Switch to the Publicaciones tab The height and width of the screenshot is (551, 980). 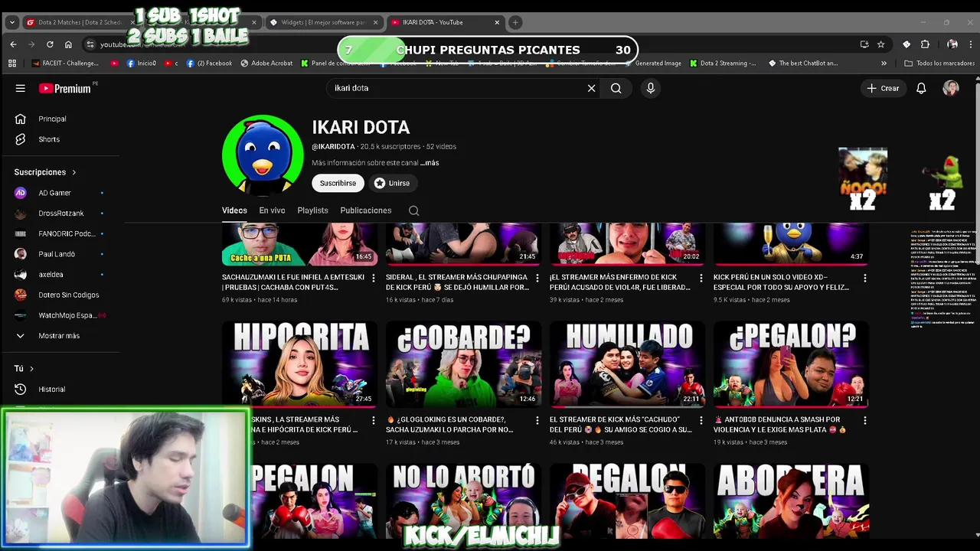[x=366, y=210]
